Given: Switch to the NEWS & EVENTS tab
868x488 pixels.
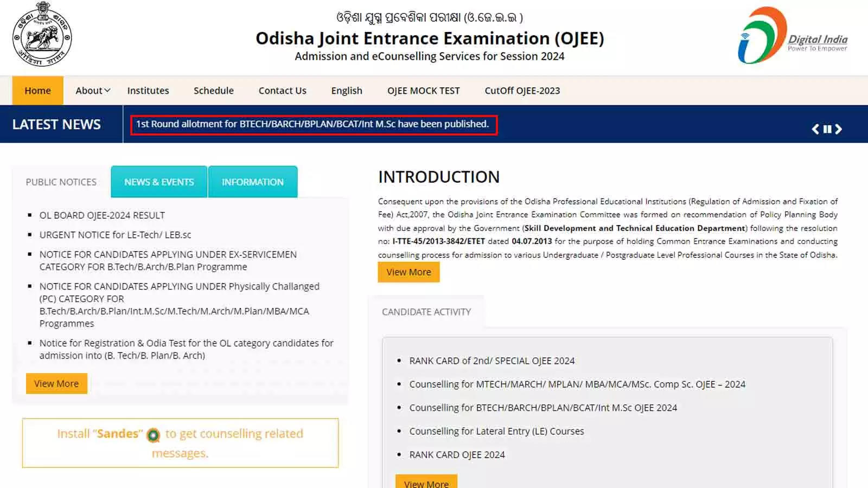Looking at the screenshot, I should pos(159,182).
